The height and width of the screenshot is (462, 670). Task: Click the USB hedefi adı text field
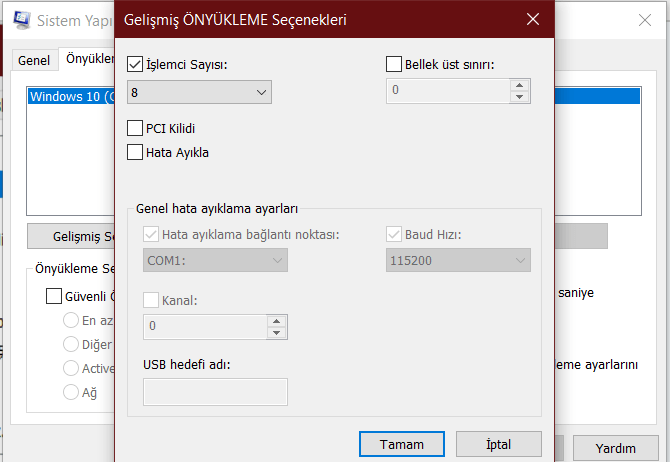pos(216,392)
